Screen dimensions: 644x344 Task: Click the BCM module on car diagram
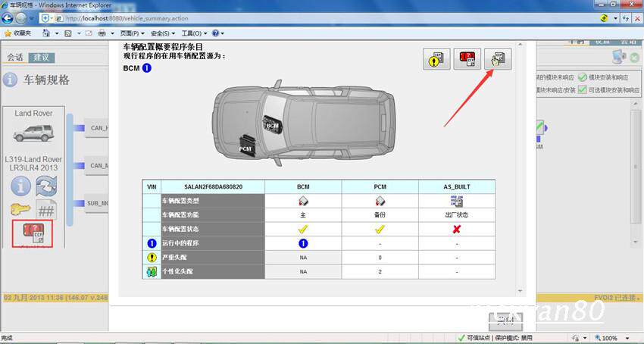coord(273,124)
